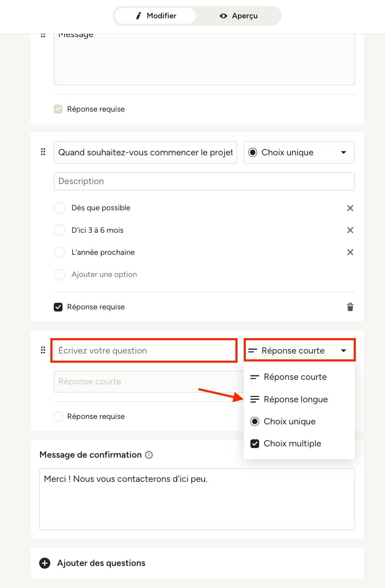This screenshot has width=385, height=588.
Task: Grab the drag handle of the new empty question
Action: click(x=43, y=350)
